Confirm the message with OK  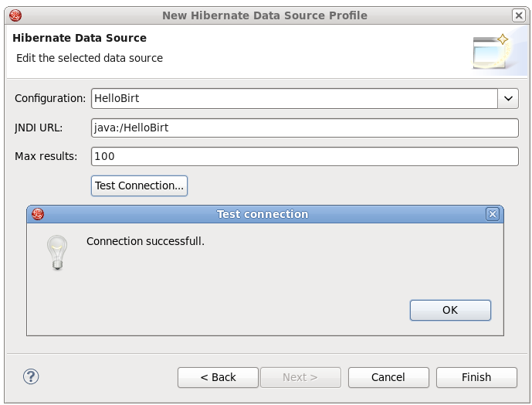450,310
